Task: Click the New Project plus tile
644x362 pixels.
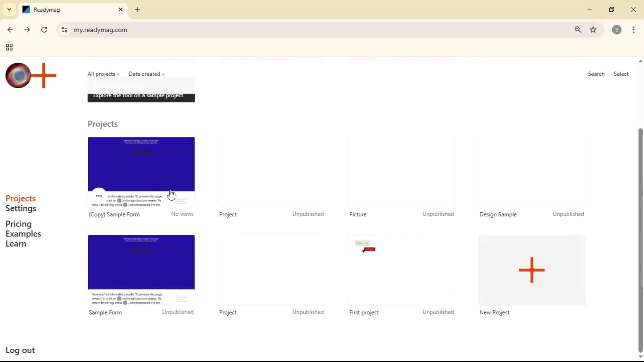Action: pos(532,270)
